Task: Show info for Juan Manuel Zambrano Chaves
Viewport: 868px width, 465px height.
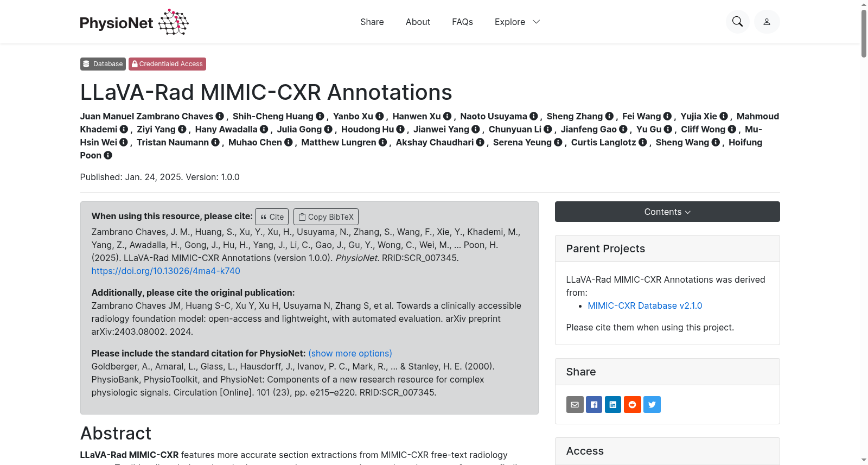Action: coord(220,116)
